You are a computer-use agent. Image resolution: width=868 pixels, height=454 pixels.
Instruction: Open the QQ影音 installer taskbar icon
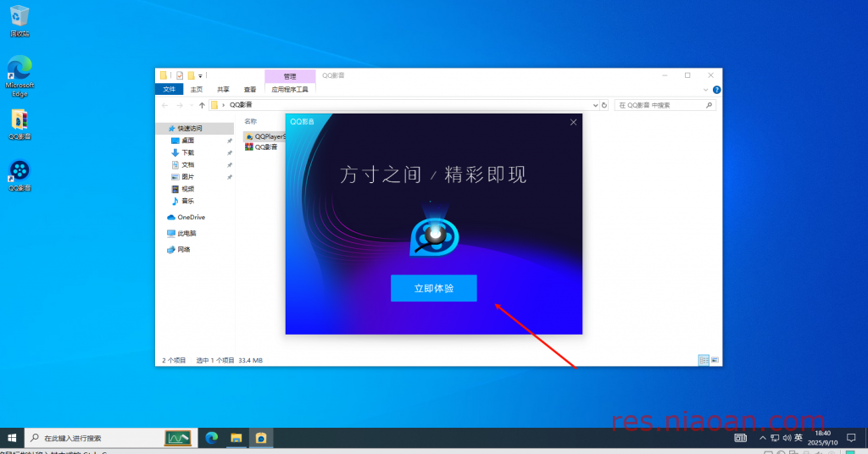pos(261,438)
